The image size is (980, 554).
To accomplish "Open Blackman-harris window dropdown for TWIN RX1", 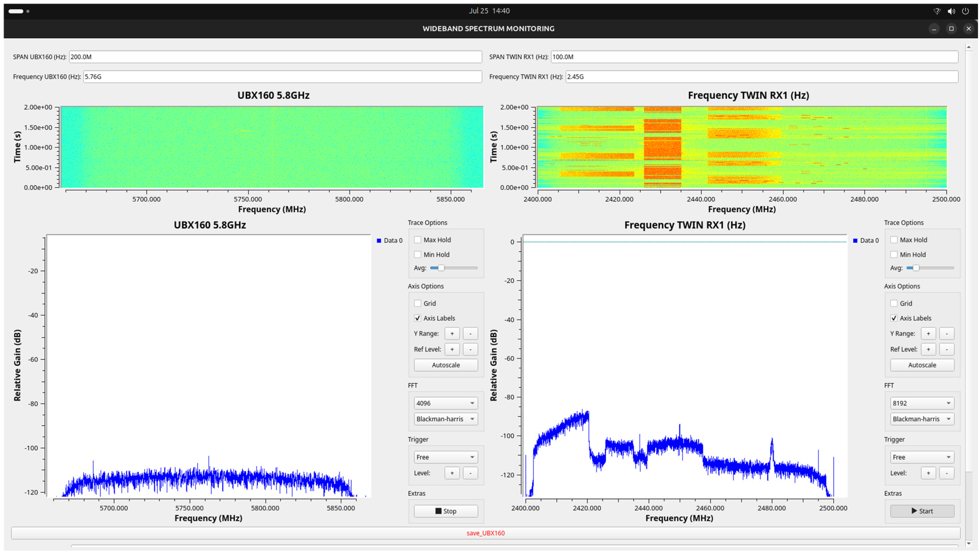I will pos(922,419).
